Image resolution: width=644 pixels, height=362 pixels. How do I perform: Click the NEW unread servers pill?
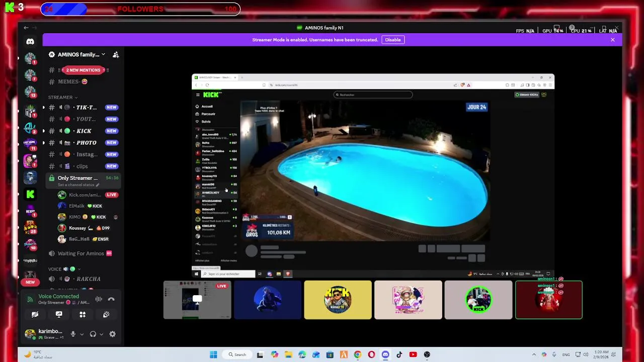tap(30, 282)
